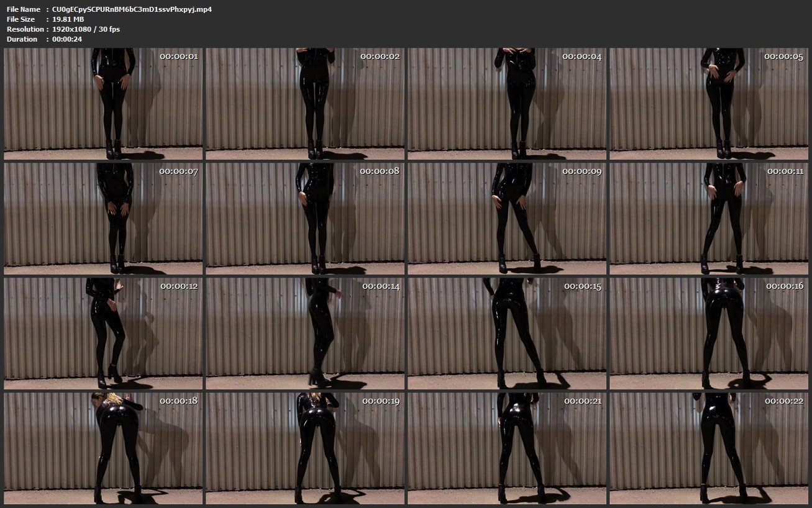Select the thumbnail at 00:00:19
This screenshot has height=508, width=812.
[305, 448]
